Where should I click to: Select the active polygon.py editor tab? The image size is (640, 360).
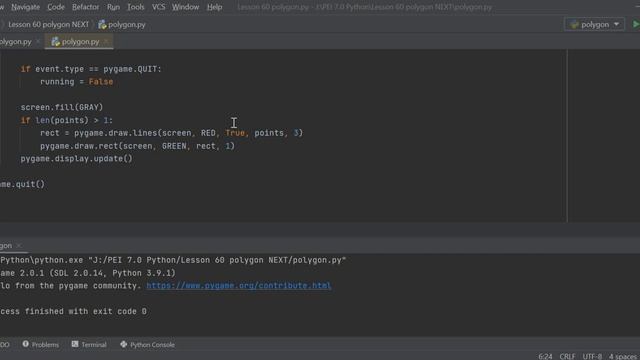click(x=80, y=42)
